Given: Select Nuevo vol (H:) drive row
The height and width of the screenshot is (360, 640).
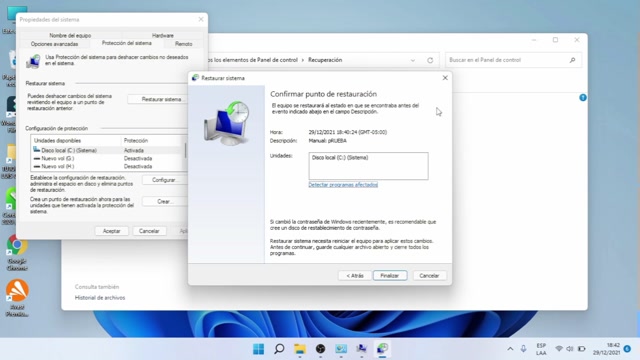Looking at the screenshot, I should pyautogui.click(x=108, y=167).
